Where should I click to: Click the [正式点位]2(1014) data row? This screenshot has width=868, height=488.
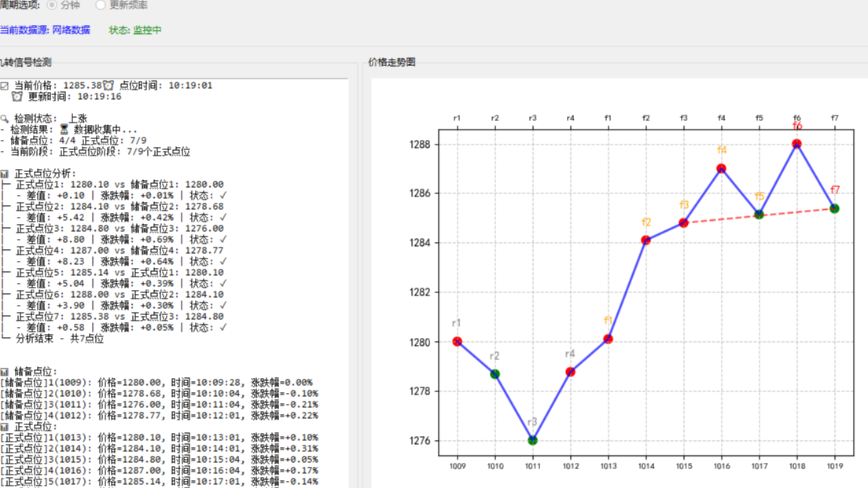tap(160, 449)
